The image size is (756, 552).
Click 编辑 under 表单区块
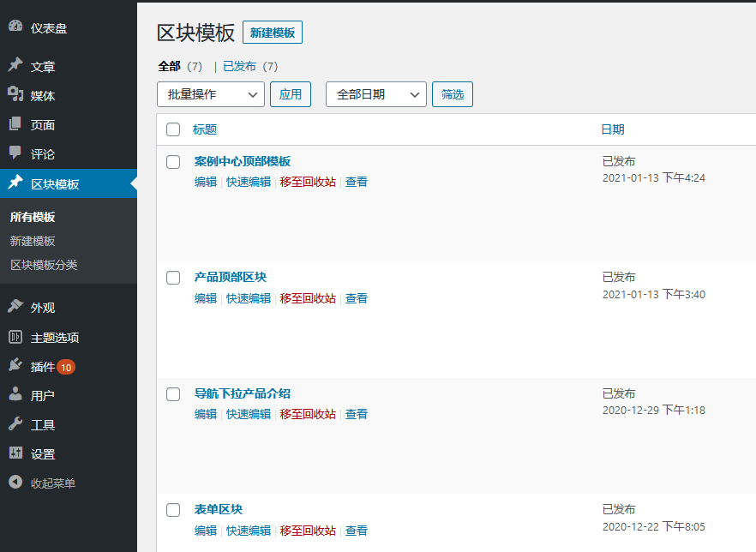(206, 530)
